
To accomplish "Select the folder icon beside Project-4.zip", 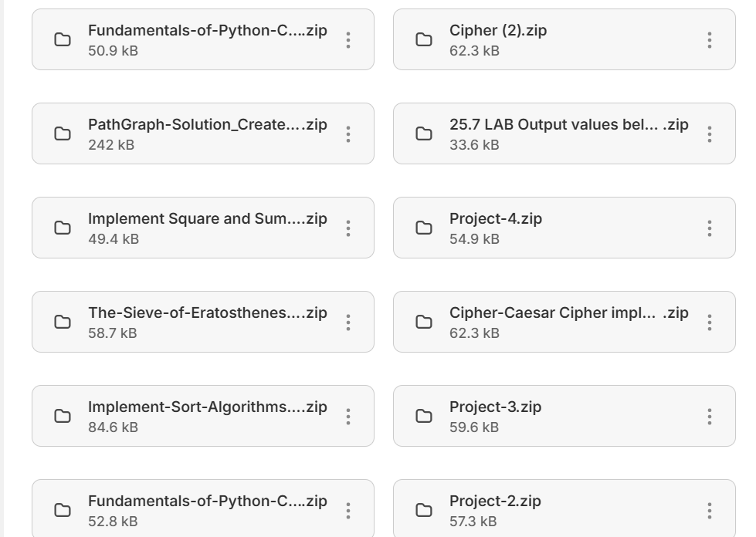I will 423,228.
